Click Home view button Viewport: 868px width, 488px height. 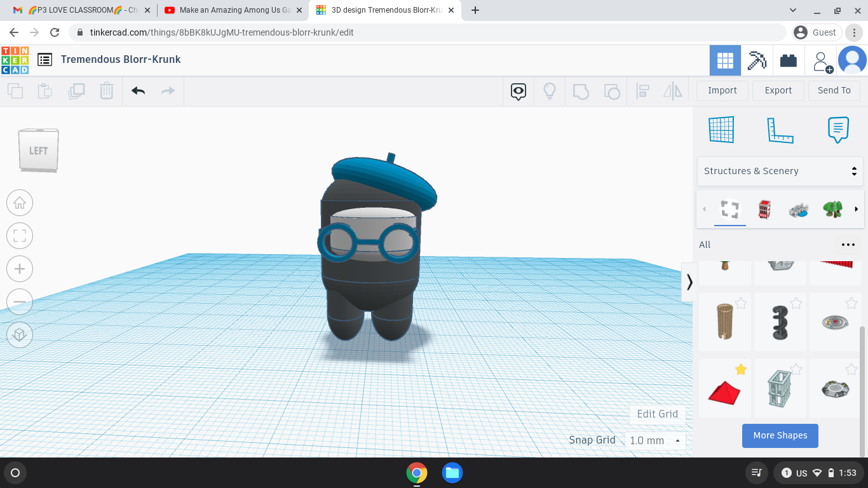tap(20, 203)
